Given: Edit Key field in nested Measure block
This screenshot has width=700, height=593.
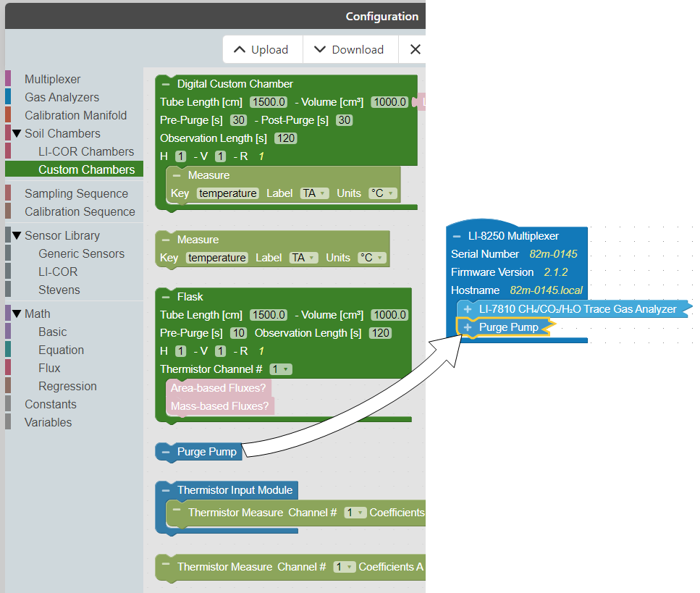Looking at the screenshot, I should (x=228, y=193).
